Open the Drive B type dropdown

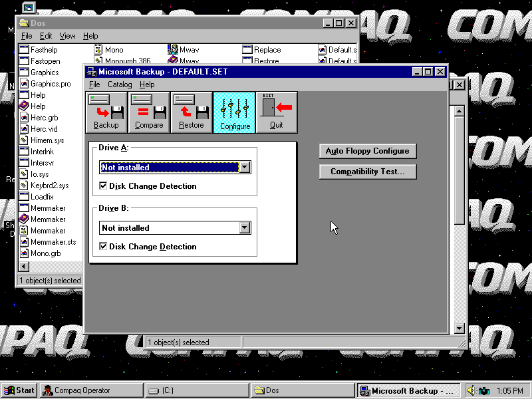[245, 227]
